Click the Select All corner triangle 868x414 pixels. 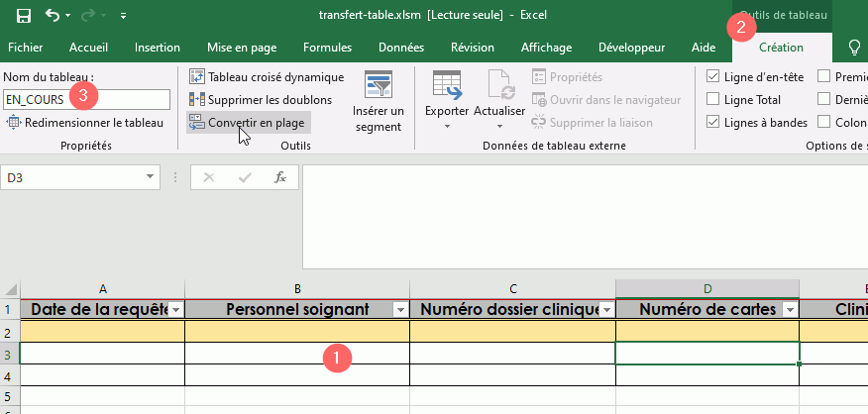10,289
